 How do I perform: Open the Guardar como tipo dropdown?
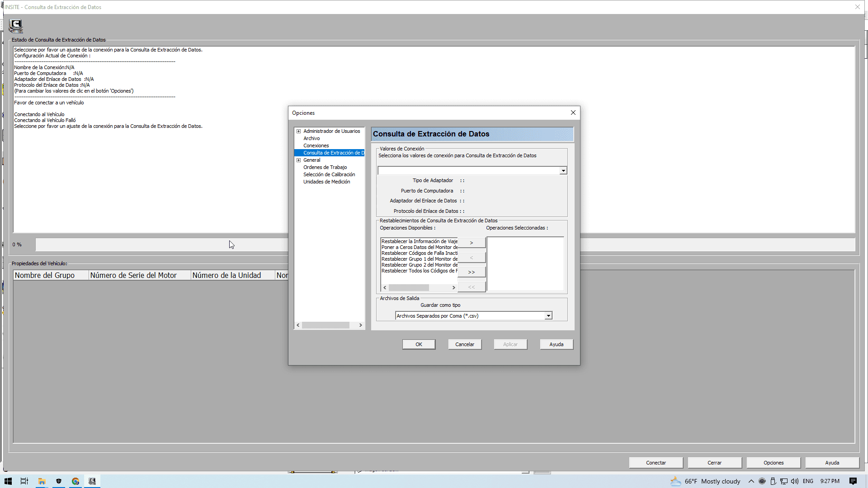pos(548,316)
